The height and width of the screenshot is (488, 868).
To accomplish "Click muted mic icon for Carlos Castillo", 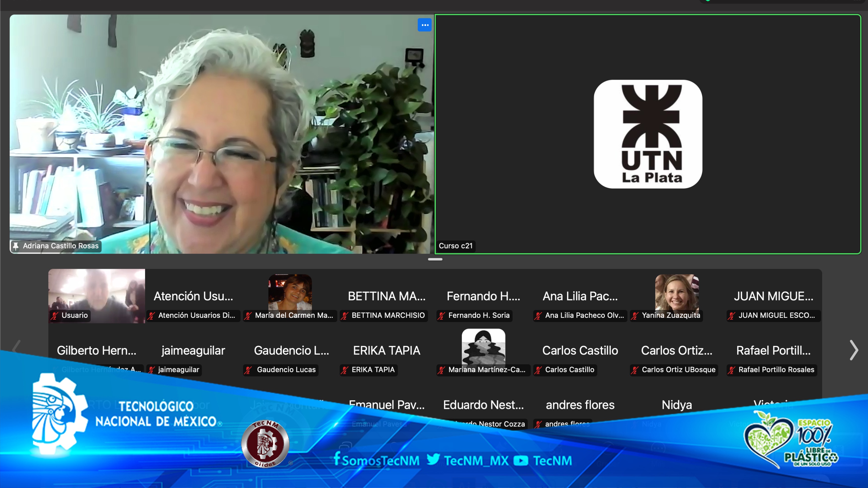I will point(538,370).
